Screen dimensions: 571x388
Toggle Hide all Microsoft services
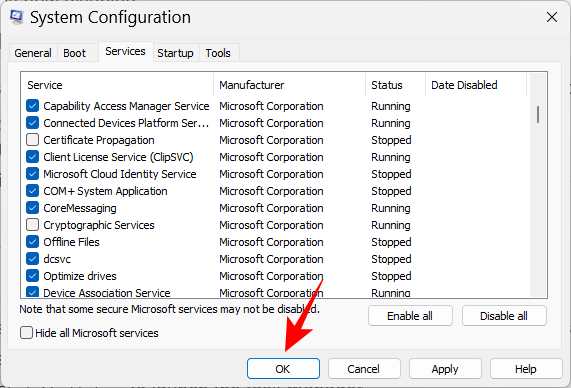pos(26,333)
